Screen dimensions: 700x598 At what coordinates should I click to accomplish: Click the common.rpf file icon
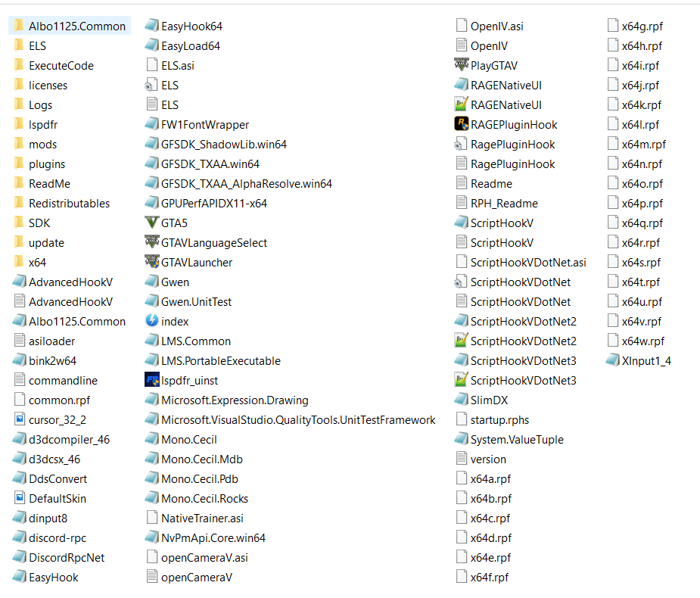click(x=20, y=400)
